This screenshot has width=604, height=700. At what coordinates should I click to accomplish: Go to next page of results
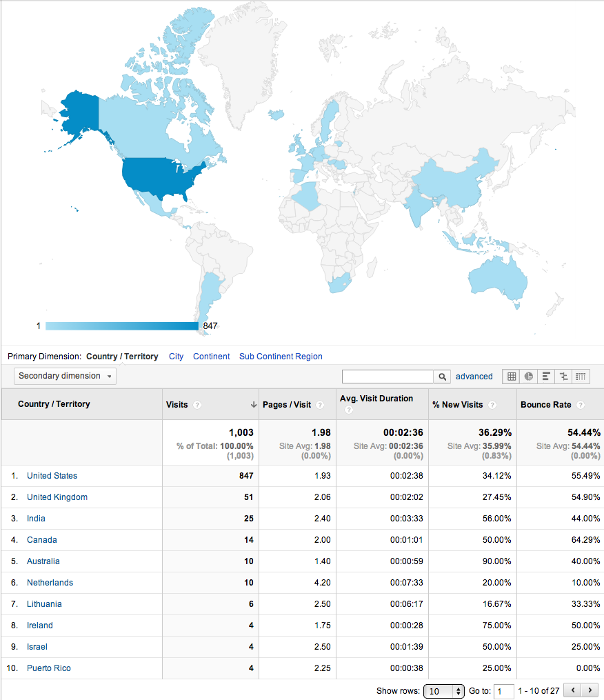pos(590,690)
